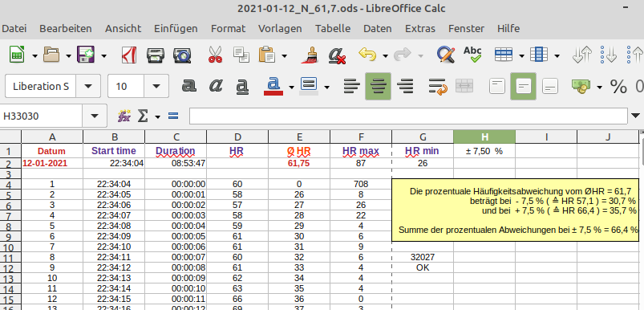Open Find and Replace magnifier icon
The height and width of the screenshot is (310, 644).
point(446,55)
